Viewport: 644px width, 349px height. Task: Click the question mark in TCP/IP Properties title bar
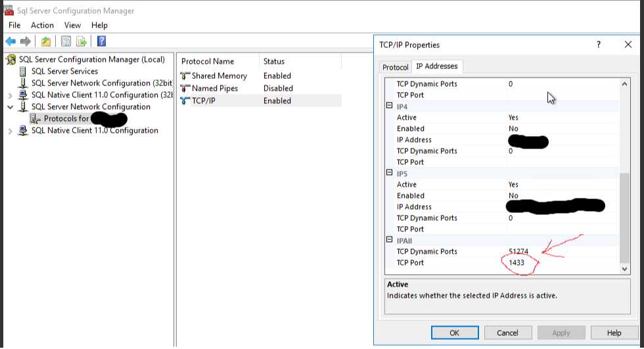(x=599, y=44)
